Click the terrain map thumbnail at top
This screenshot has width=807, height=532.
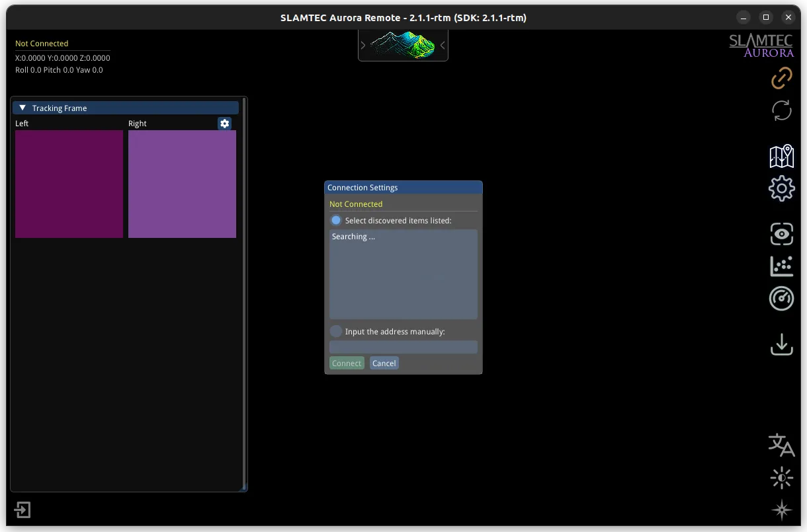[x=403, y=45]
